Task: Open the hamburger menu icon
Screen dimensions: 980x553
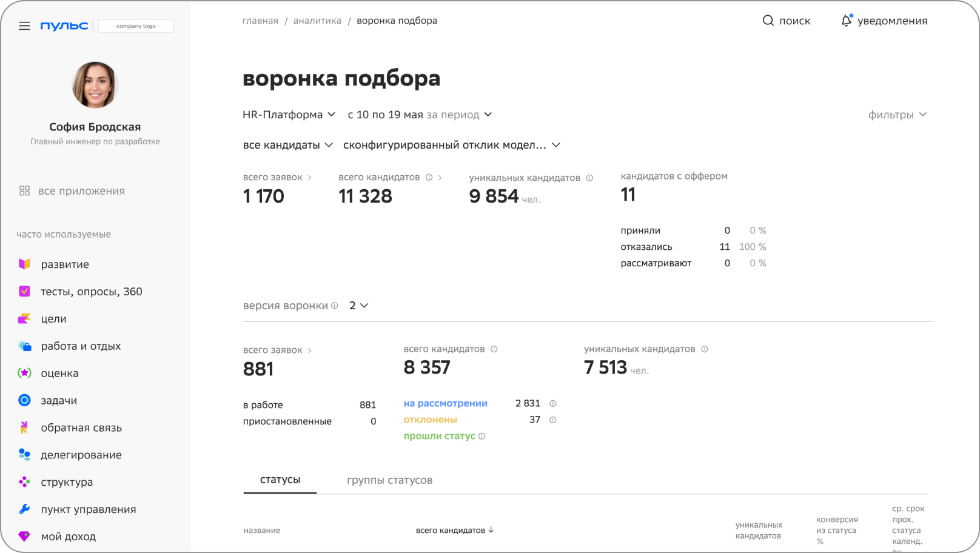Action: (24, 26)
